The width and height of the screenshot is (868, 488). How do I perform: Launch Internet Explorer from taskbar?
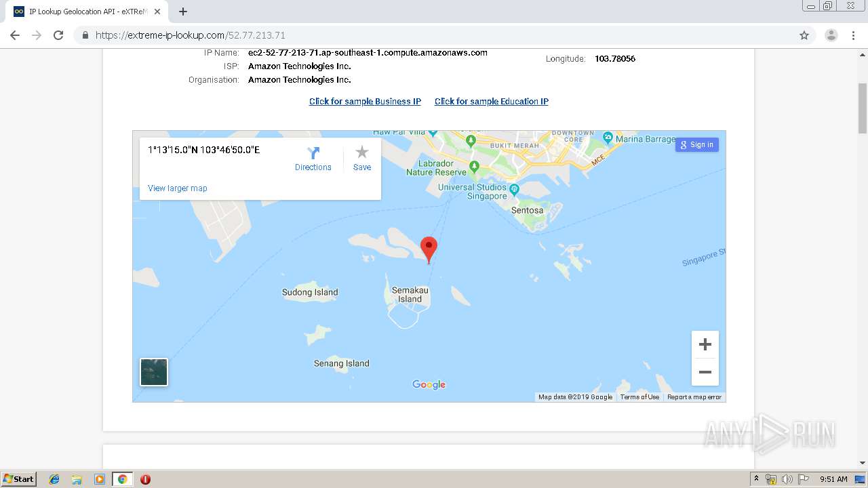[54, 479]
